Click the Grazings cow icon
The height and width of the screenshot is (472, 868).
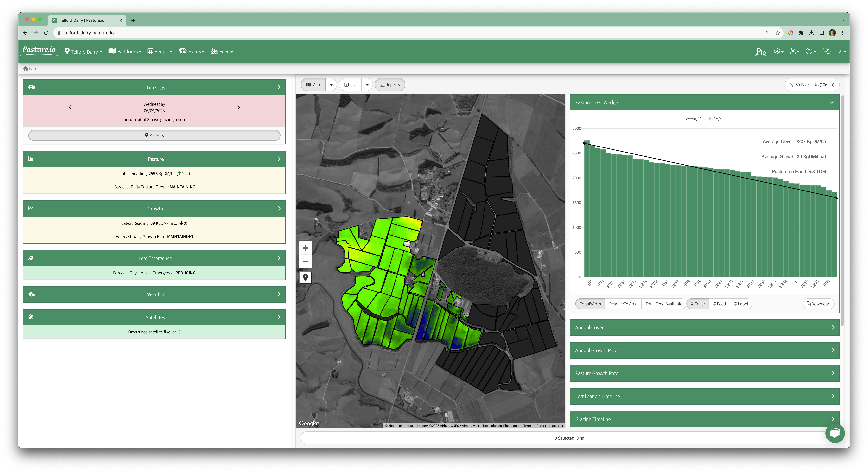click(31, 87)
